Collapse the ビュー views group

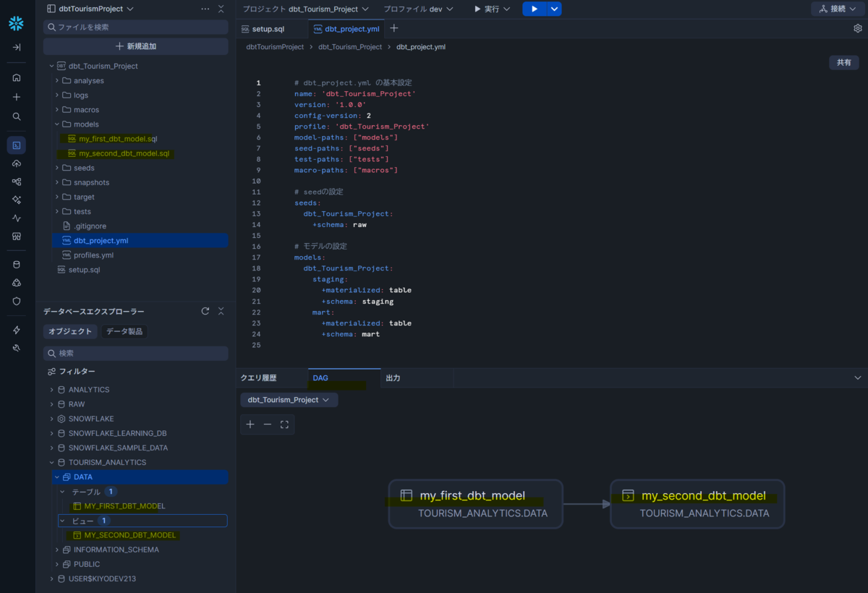click(x=62, y=521)
